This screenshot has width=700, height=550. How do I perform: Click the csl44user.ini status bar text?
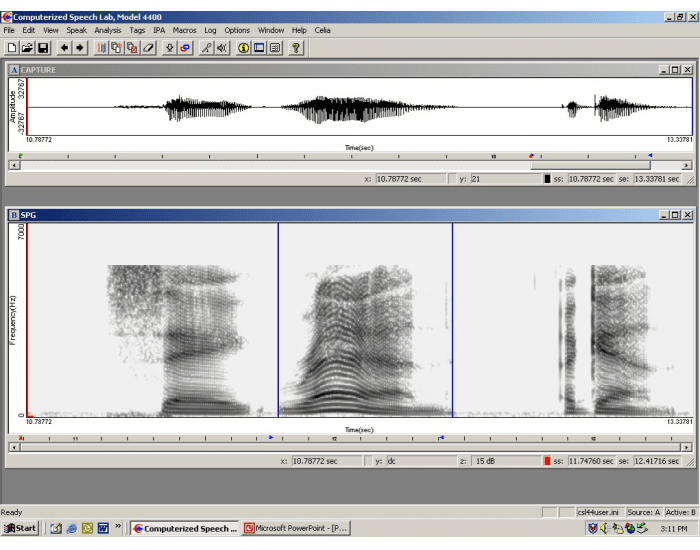coord(598,512)
